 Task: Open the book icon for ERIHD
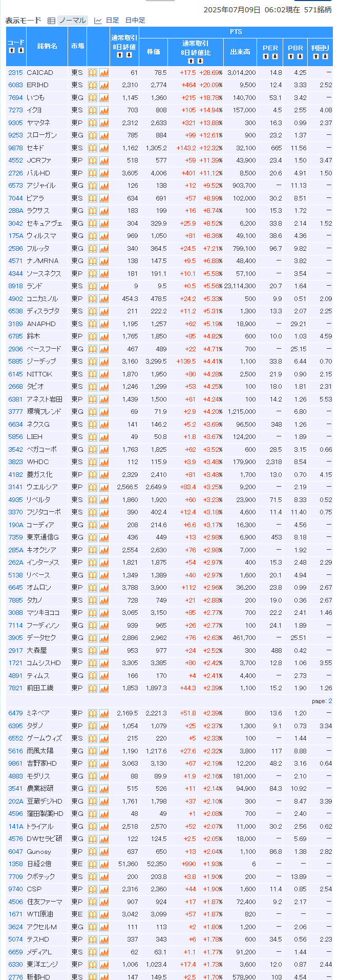[92, 85]
